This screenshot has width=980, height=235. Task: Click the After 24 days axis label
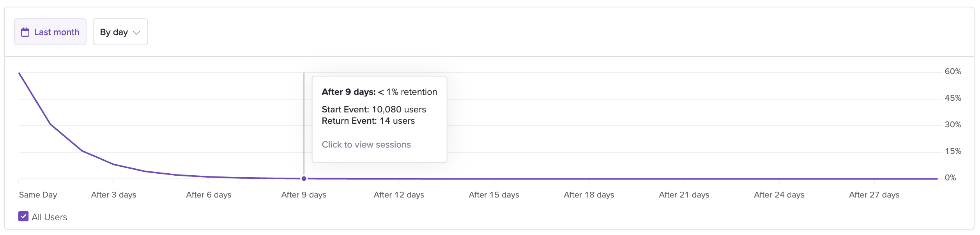point(779,195)
